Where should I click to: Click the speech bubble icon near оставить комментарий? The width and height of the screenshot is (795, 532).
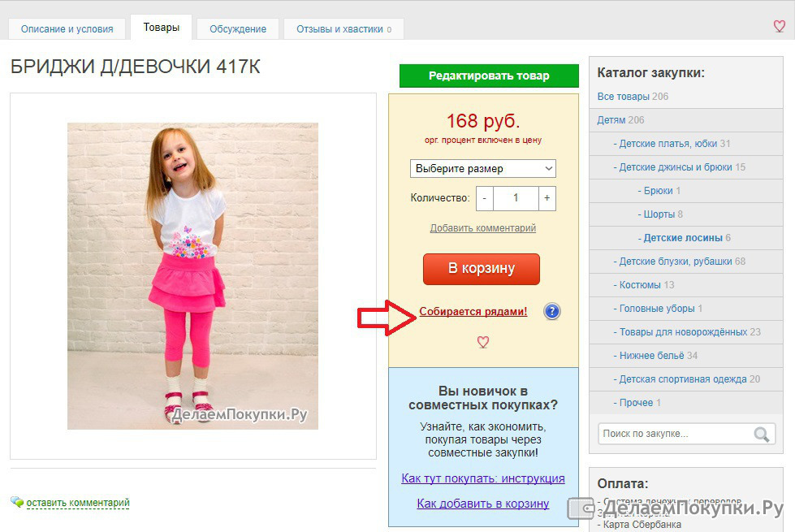tap(17, 502)
